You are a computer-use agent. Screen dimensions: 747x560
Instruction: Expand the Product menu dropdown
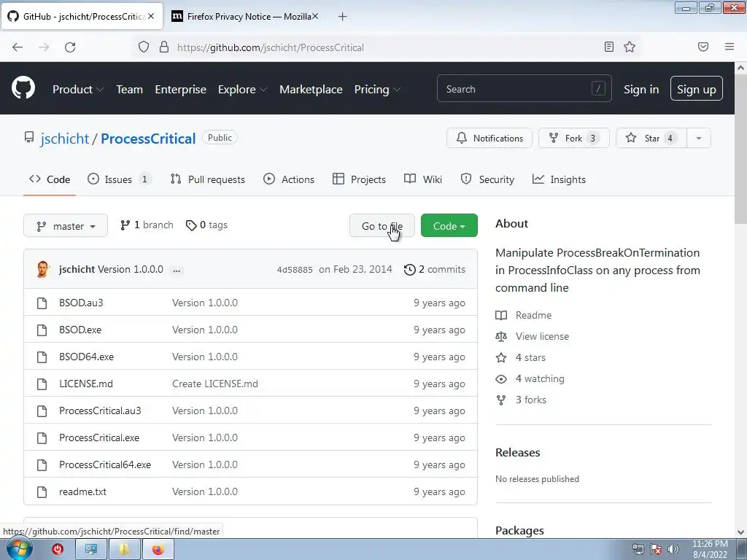tap(77, 90)
